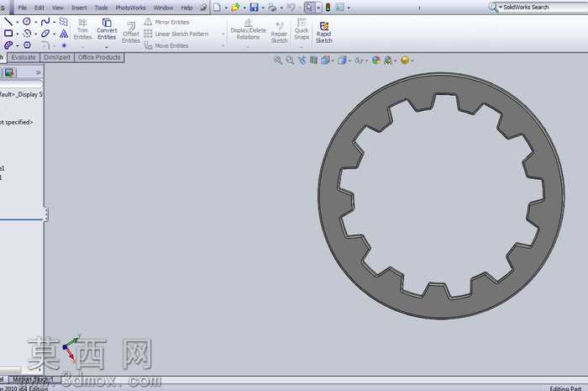Image resolution: width=588 pixels, height=391 pixels.
Task: Open dropdown next to Save icon
Action: point(262,8)
